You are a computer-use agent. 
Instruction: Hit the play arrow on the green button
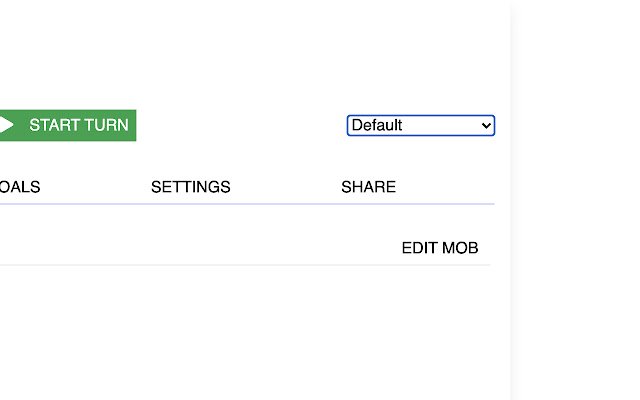coord(6,125)
